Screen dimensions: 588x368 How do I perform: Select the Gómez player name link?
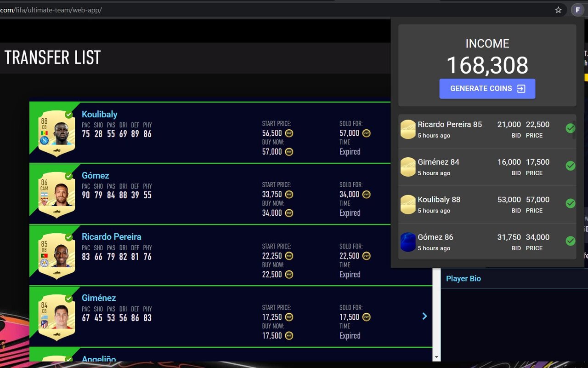(x=95, y=175)
